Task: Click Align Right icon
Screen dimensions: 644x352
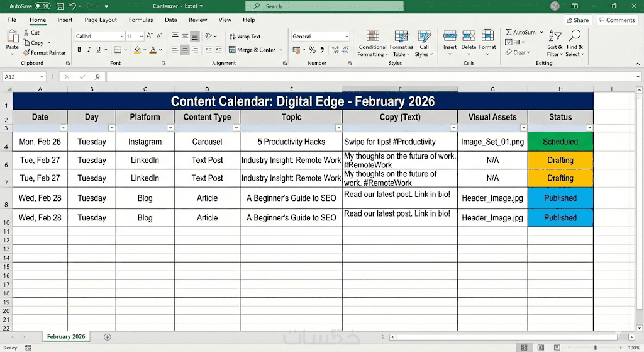Action: point(195,50)
